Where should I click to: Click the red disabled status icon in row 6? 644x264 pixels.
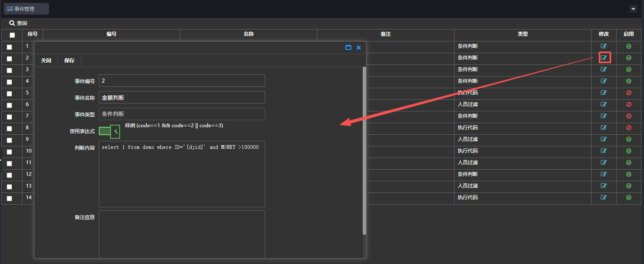coord(629,104)
